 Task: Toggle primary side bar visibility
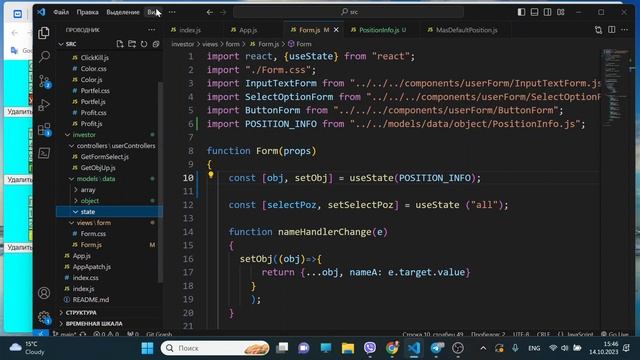522,12
